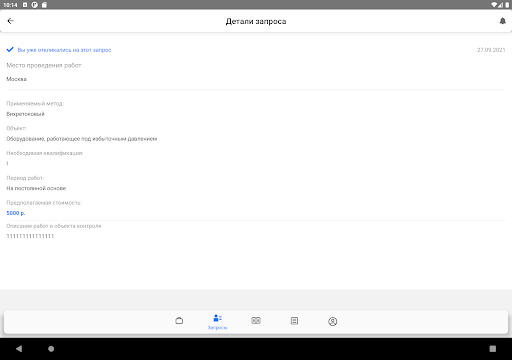Image resolution: width=512 pixels, height=360 pixels.
Task: Go back using the header arrow
Action: 11,21
